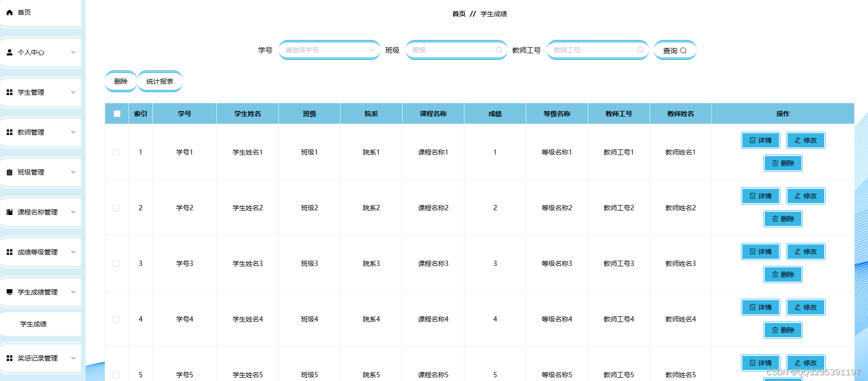This screenshot has height=381, width=868.
Task: Click the grid icon beside 成绩等级管理
Action: pos(10,252)
